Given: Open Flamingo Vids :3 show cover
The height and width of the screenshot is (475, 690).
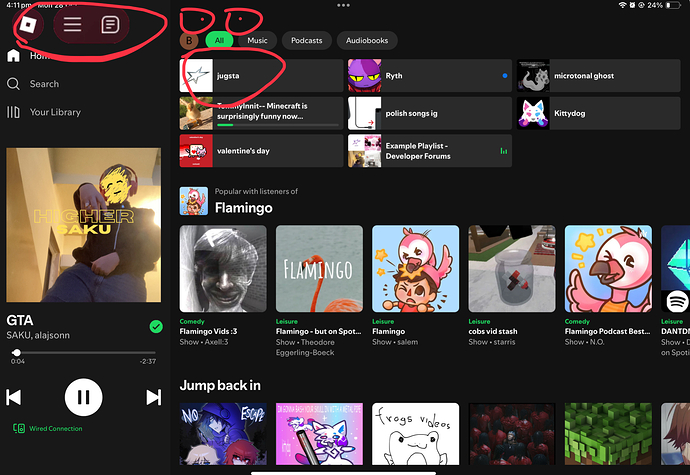Looking at the screenshot, I should [x=223, y=269].
